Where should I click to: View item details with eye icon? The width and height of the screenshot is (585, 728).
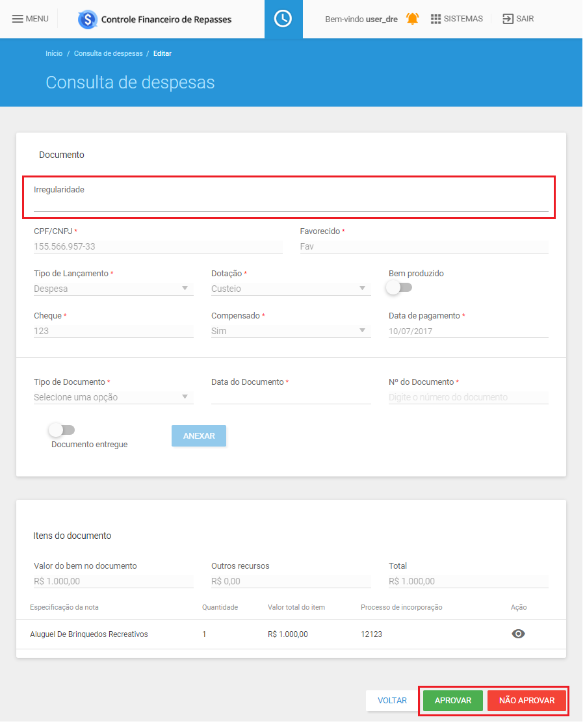(518, 634)
